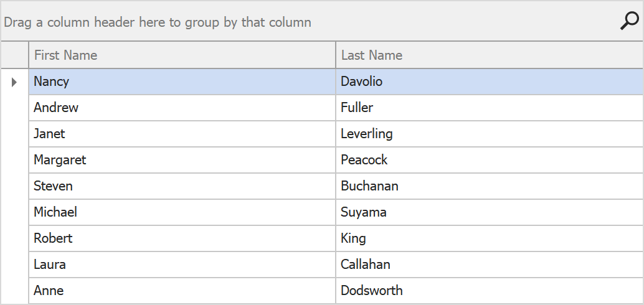Sort by the Last Name column header
The width and height of the screenshot is (644, 305).
371,55
